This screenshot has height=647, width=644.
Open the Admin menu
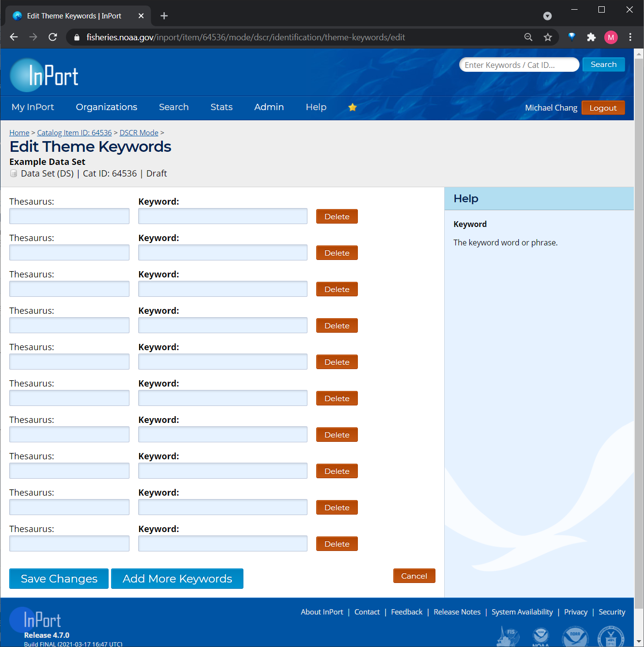pyautogui.click(x=269, y=107)
